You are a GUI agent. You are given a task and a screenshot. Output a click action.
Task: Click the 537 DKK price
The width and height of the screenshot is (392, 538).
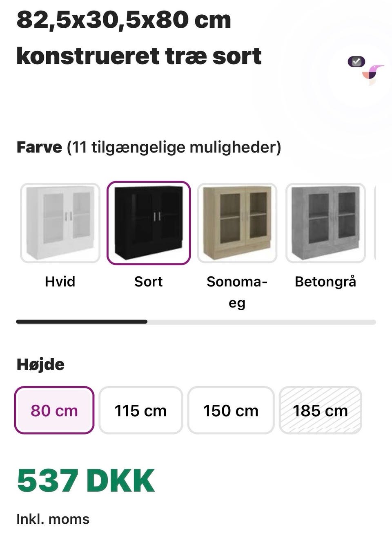(x=86, y=481)
